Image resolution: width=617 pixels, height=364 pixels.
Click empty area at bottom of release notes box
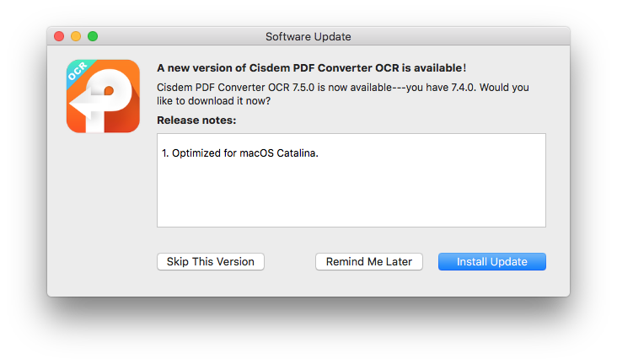coord(351,211)
